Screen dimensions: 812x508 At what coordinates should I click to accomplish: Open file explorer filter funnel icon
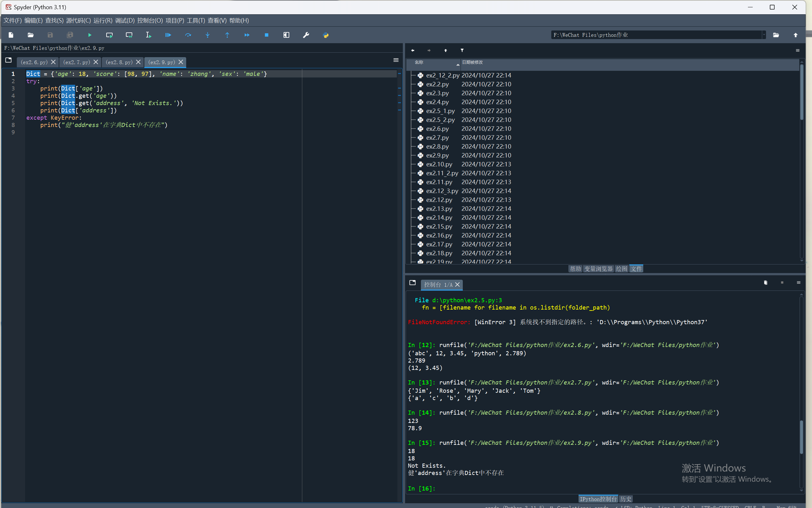462,50
